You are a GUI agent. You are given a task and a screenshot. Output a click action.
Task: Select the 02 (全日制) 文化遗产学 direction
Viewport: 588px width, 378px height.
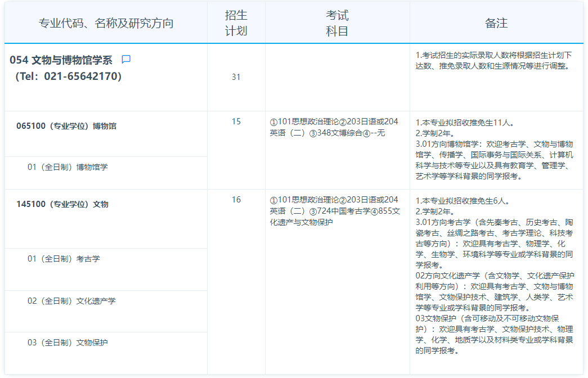pyautogui.click(x=71, y=301)
